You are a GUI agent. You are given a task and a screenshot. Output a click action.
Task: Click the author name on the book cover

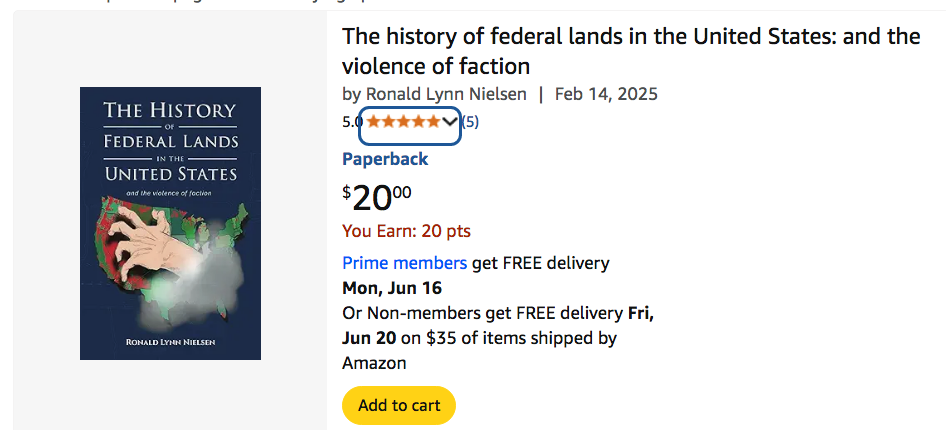click(170, 343)
